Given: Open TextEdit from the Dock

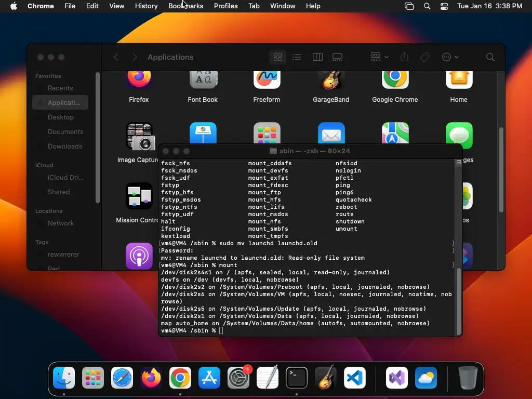Looking at the screenshot, I should point(268,378).
